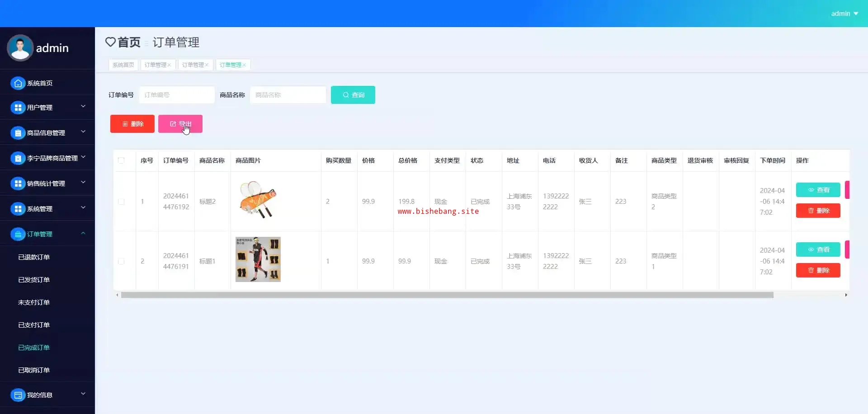Open the 已发货订单 submenu item

click(34, 280)
